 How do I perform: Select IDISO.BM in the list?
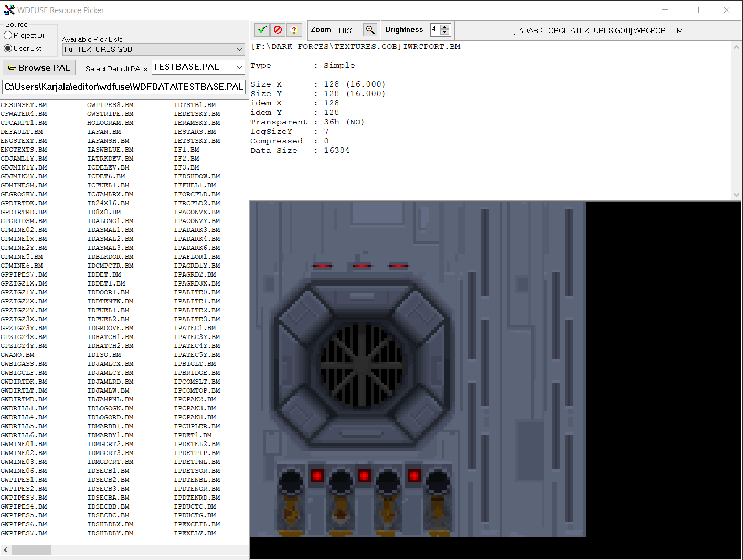tap(104, 355)
